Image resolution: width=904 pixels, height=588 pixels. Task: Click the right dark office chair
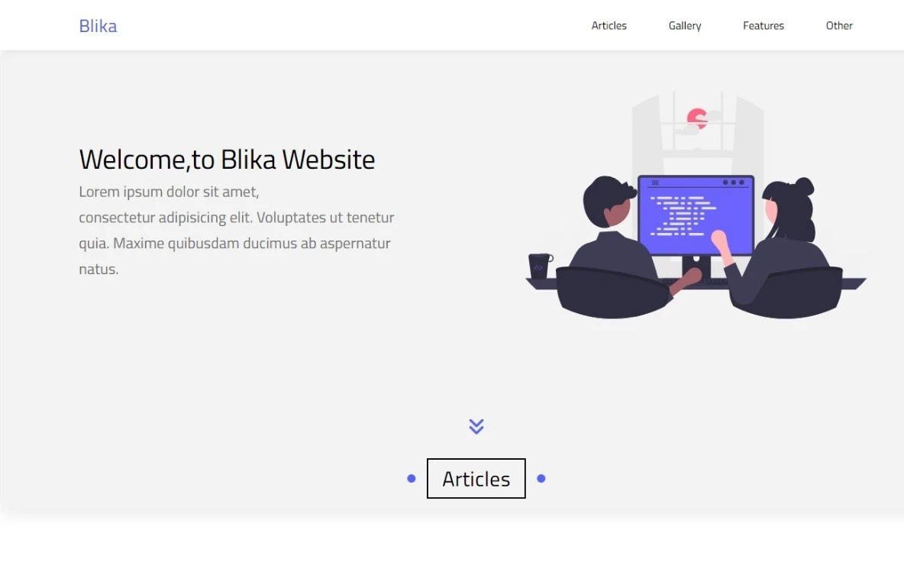click(x=786, y=292)
